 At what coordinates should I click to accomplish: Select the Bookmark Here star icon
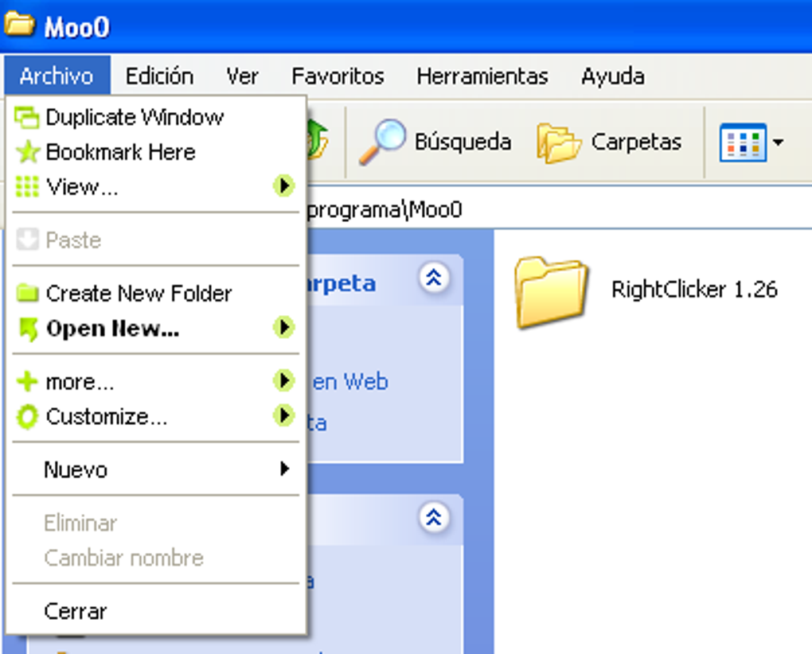pos(29,151)
